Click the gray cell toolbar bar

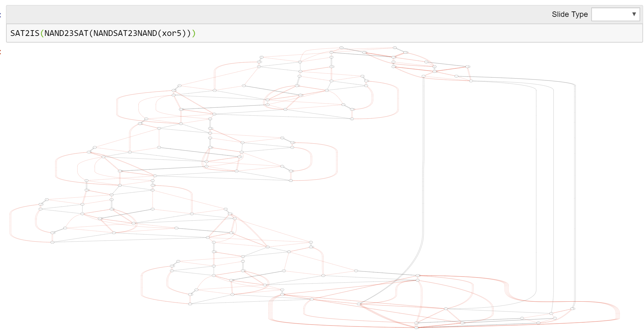[286, 14]
